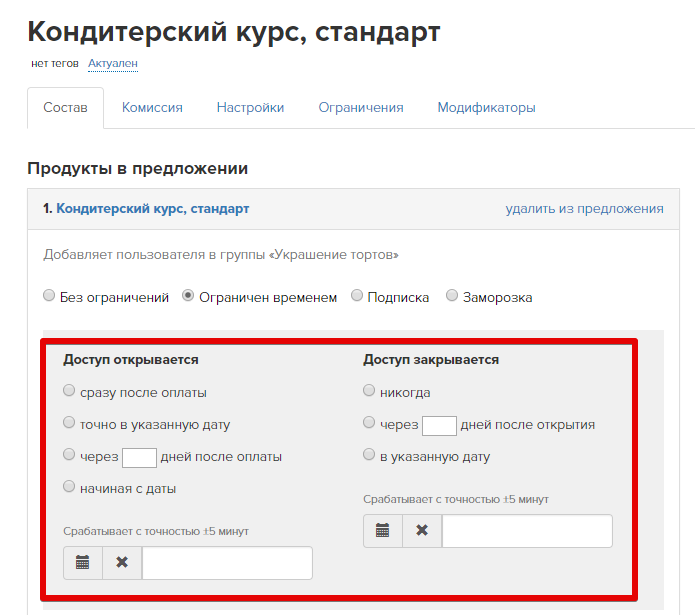Select 'точно в указанную дату' option
Screen dimensions: 695x615
click(x=69, y=422)
